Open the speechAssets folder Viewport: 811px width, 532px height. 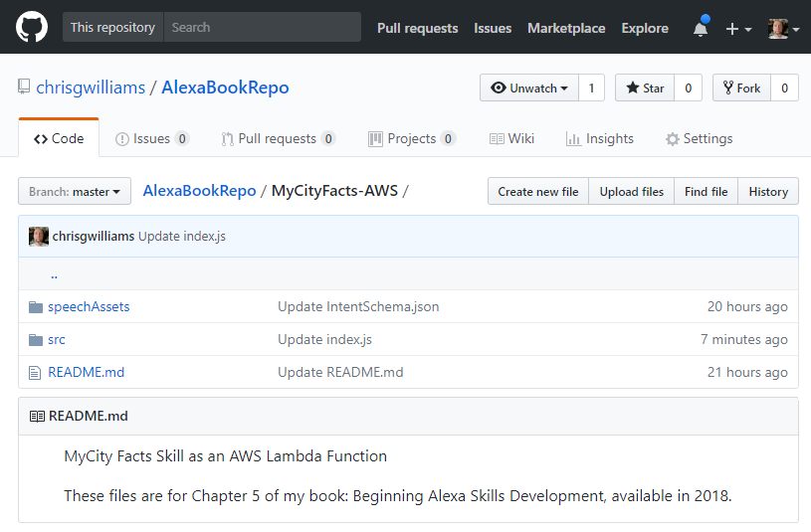pyautogui.click(x=89, y=306)
